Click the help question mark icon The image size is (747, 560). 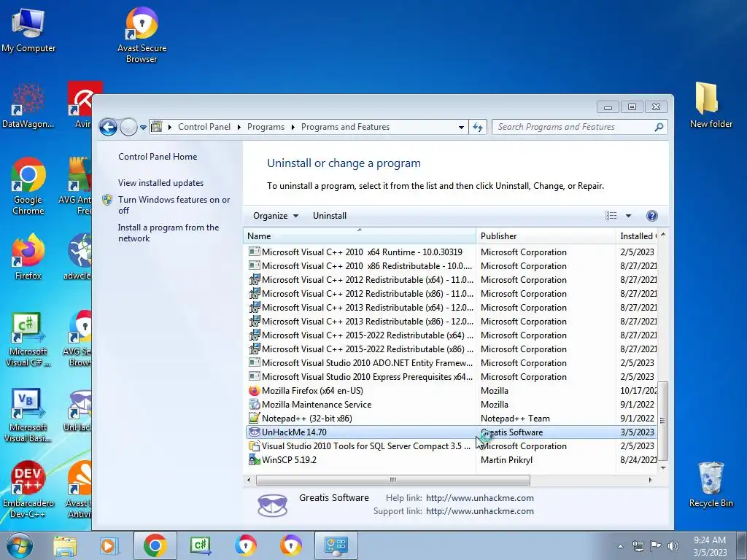pos(651,216)
